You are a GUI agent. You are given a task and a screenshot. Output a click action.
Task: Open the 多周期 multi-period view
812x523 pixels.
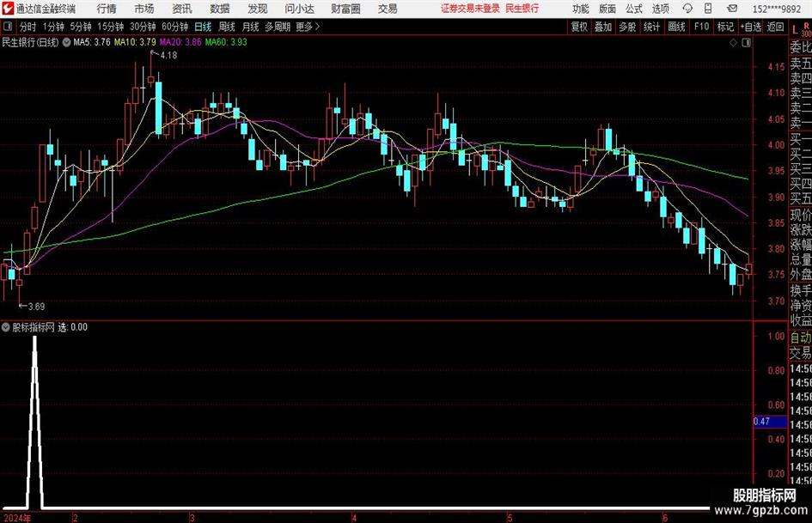click(277, 27)
